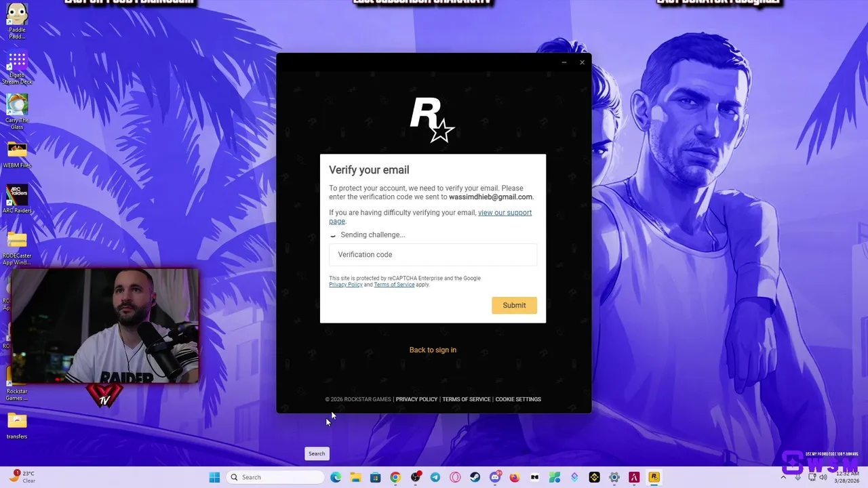Open the weather widget showing 23°C
This screenshot has height=488, width=868.
point(22,476)
